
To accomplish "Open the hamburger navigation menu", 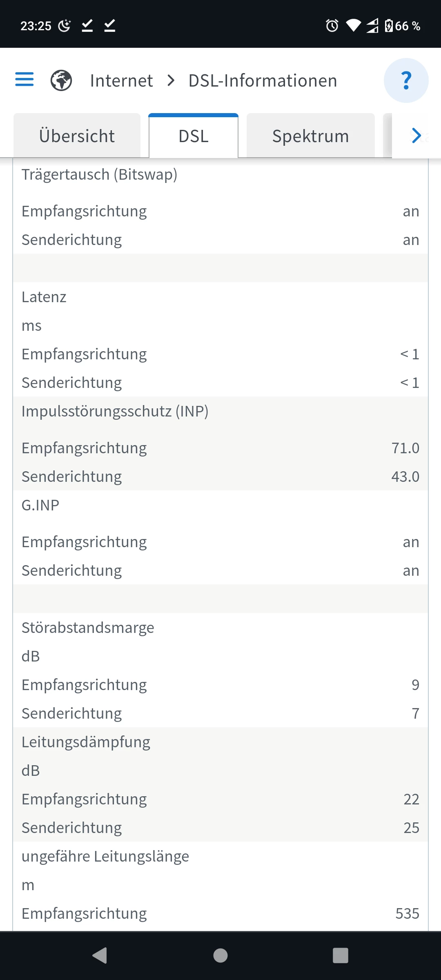I will click(24, 79).
